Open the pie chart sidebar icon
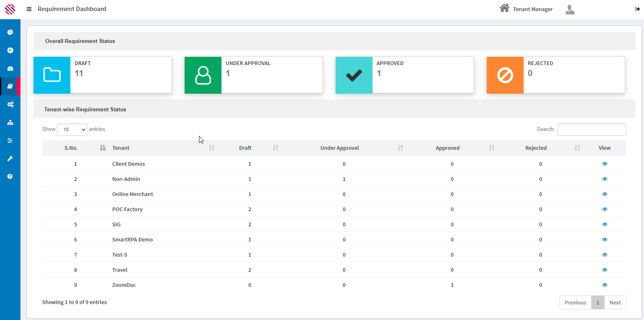644x320 pixels. pyautogui.click(x=10, y=32)
